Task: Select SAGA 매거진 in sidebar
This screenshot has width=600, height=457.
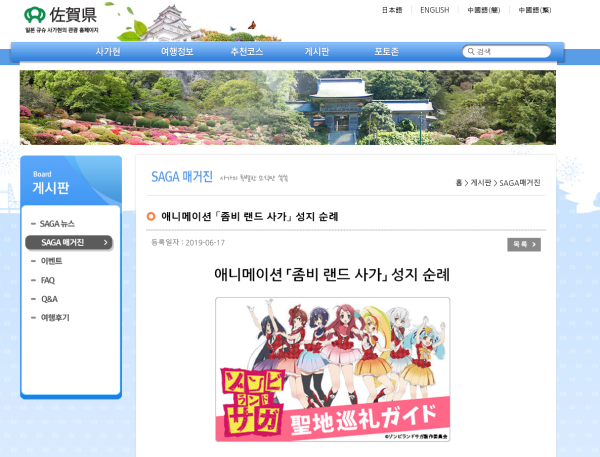Action: click(x=69, y=243)
